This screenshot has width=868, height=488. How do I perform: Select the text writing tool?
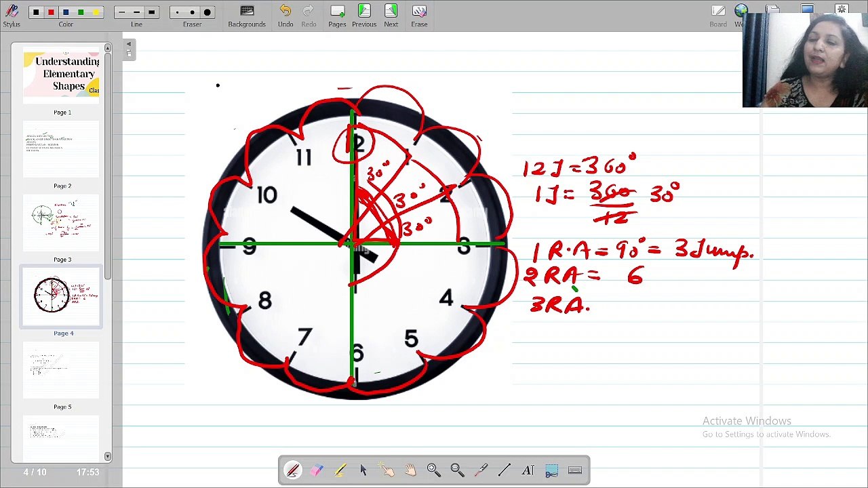click(528, 470)
